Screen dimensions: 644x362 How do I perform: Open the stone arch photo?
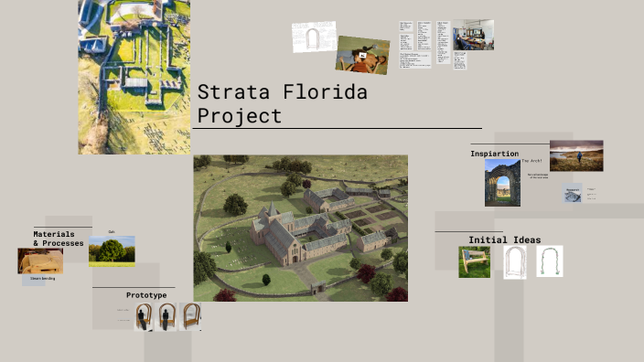(x=502, y=183)
